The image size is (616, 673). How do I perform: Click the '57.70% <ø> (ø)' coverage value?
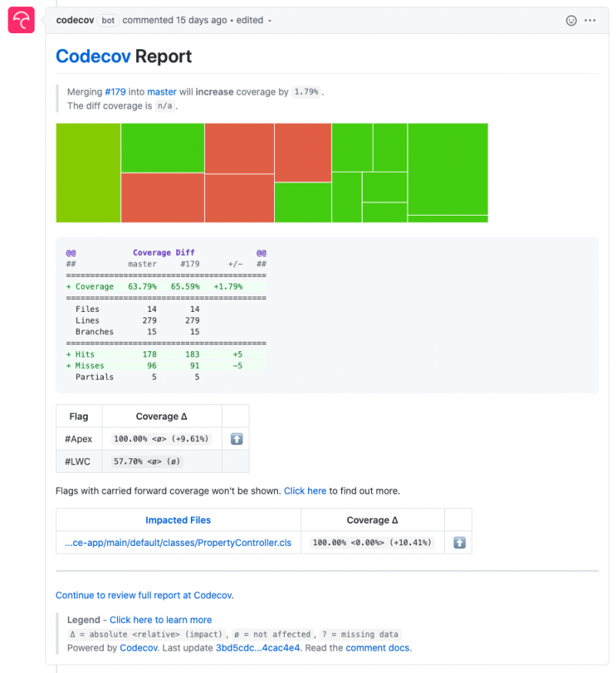(147, 461)
